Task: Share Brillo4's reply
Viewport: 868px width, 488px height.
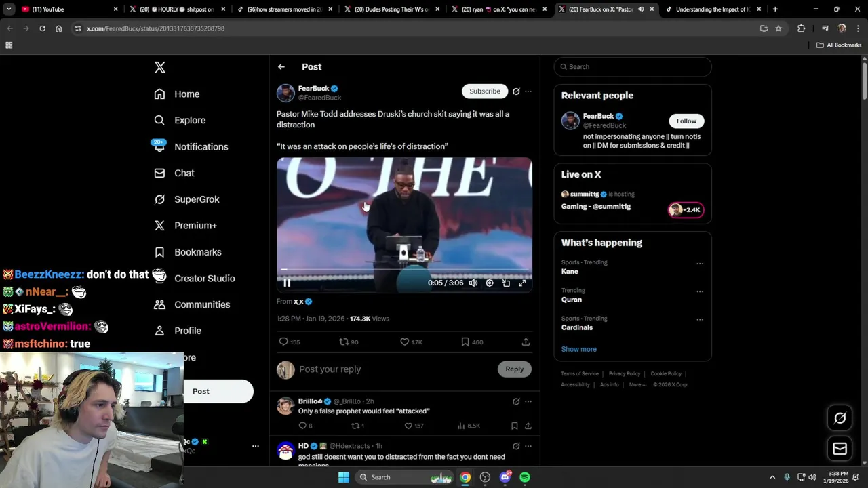Action: tap(528, 426)
